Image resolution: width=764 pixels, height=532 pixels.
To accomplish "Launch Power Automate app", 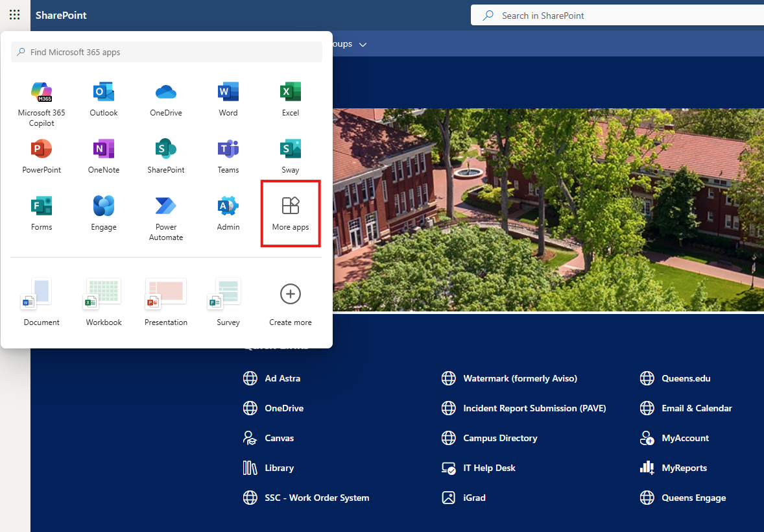I will (x=166, y=207).
